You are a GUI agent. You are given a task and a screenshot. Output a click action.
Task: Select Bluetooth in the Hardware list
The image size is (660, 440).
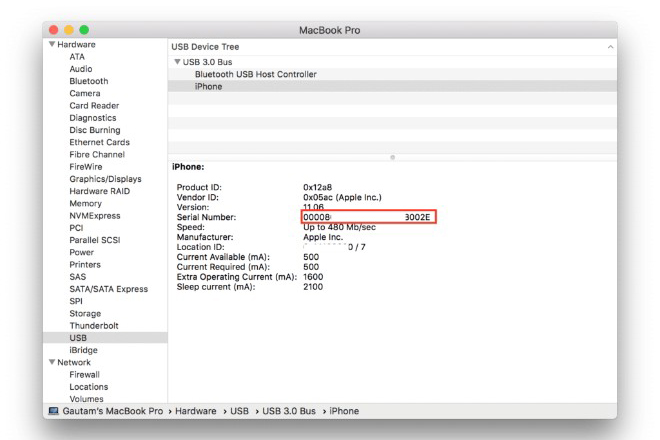(88, 81)
